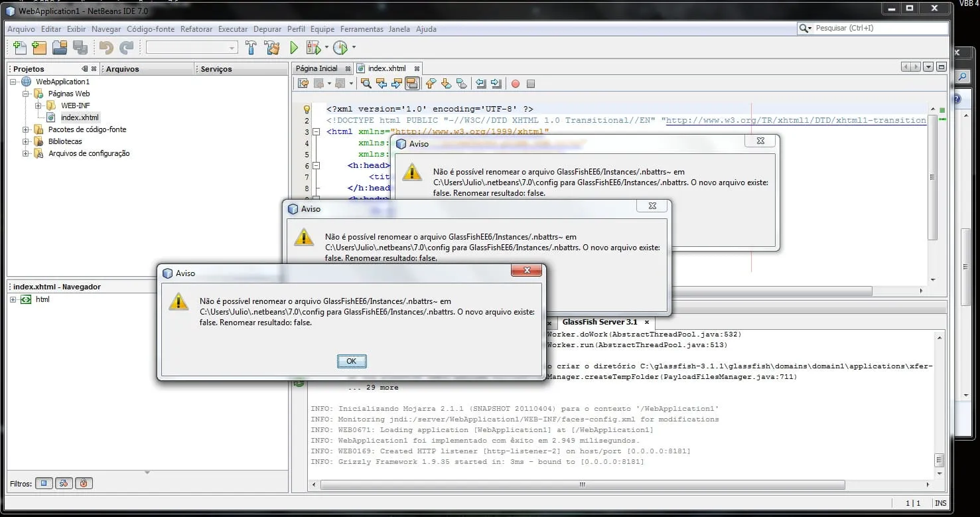Image resolution: width=980 pixels, height=517 pixels.
Task: Click the Debug Main Project icon
Action: pyautogui.click(x=313, y=47)
